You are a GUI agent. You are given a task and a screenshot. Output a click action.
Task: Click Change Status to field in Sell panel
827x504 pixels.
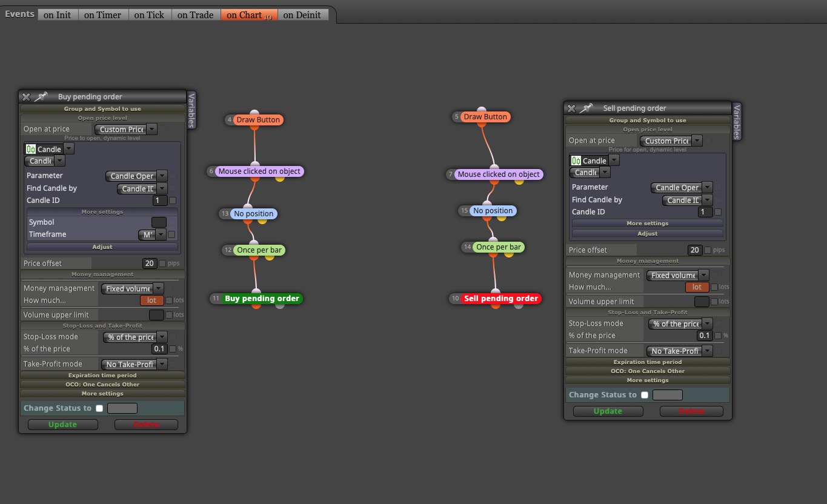tap(668, 395)
